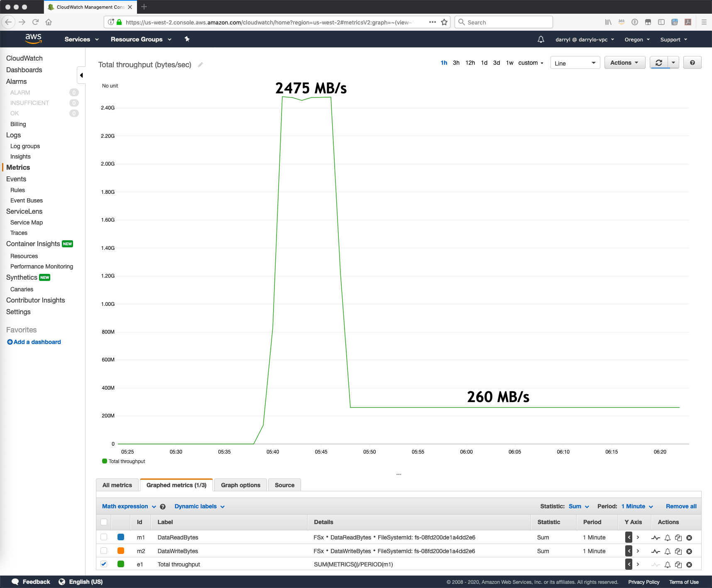Duplicate the DataWriteBytes metric row

point(678,551)
